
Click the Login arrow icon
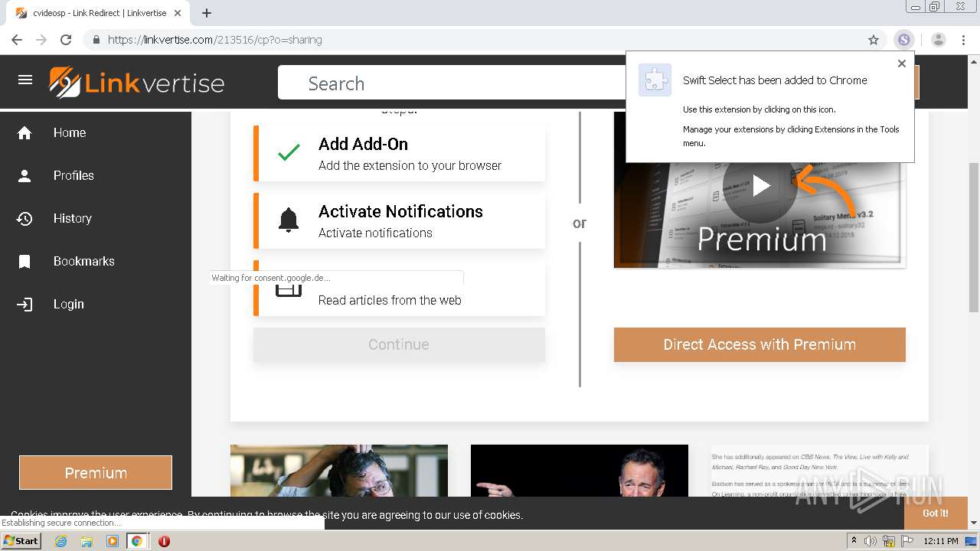pyautogui.click(x=24, y=305)
